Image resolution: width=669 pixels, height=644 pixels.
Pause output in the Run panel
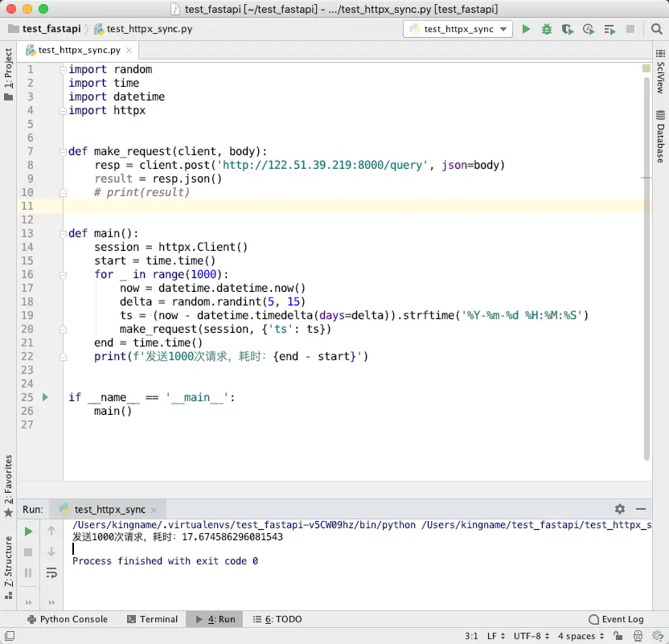tap(28, 572)
